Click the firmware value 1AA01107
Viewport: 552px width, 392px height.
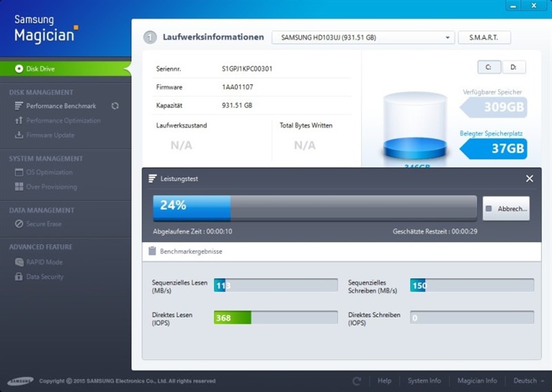[x=237, y=87]
